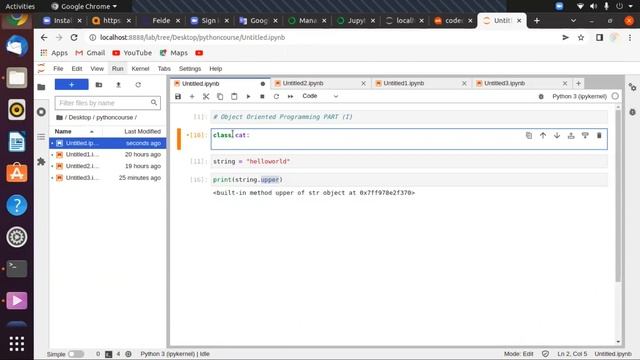Open the Help menu
This screenshot has width=640, height=360.
coord(216,69)
